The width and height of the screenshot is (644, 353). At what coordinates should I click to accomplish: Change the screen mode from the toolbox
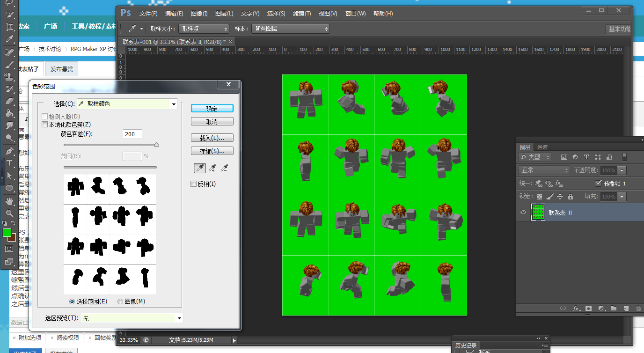point(9,262)
